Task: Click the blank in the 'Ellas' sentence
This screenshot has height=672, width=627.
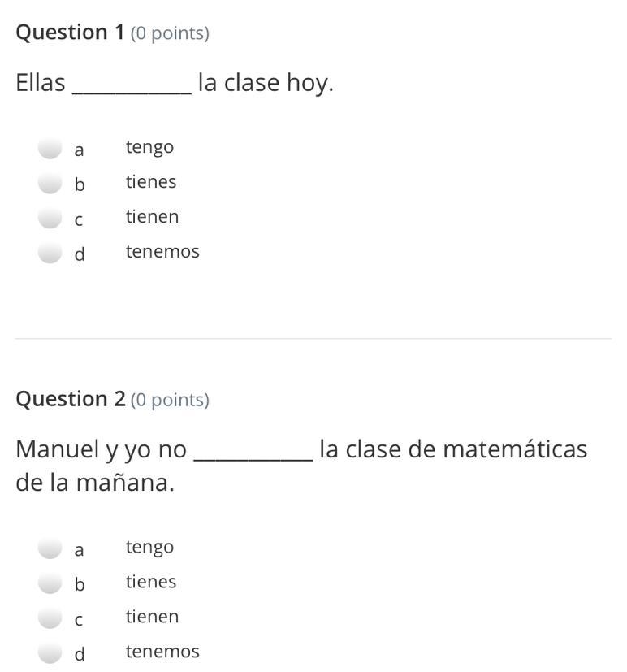Action: [x=132, y=85]
